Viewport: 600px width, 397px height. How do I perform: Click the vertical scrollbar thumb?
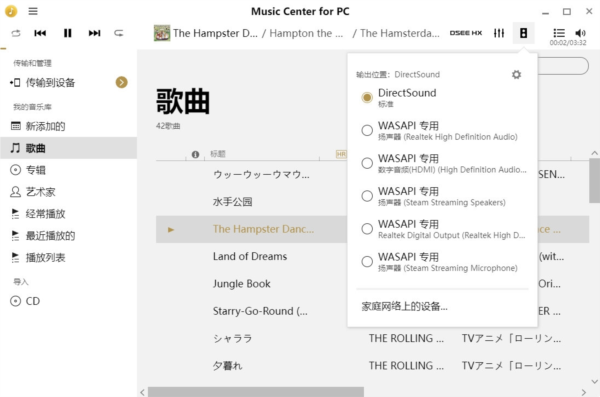594,180
